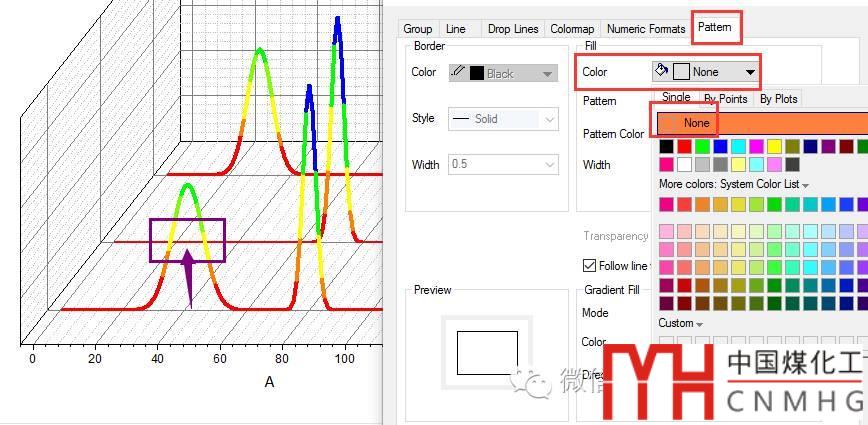This screenshot has height=425, width=868.
Task: Expand the Custom colors section
Action: (x=680, y=323)
